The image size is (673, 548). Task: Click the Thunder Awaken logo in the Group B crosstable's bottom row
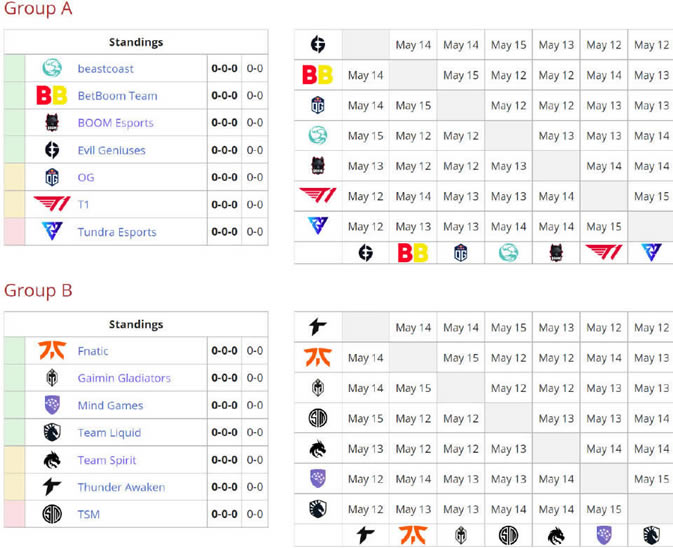[x=365, y=536]
